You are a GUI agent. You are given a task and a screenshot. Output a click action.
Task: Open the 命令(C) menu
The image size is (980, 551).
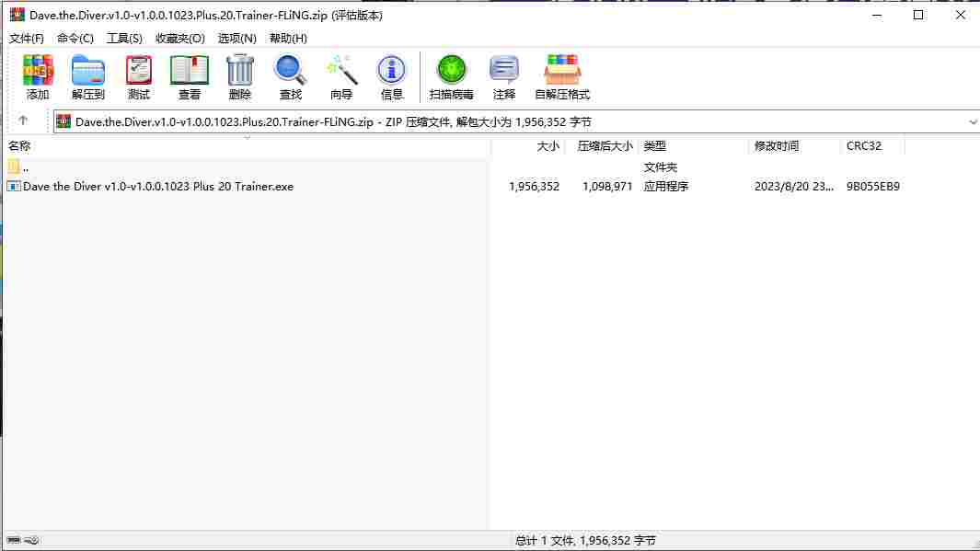click(x=75, y=38)
